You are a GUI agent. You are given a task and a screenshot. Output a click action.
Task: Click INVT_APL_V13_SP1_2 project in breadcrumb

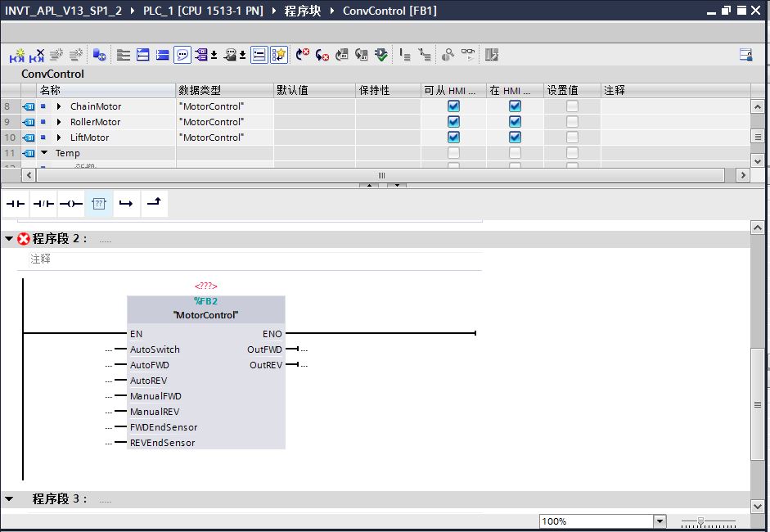point(63,11)
